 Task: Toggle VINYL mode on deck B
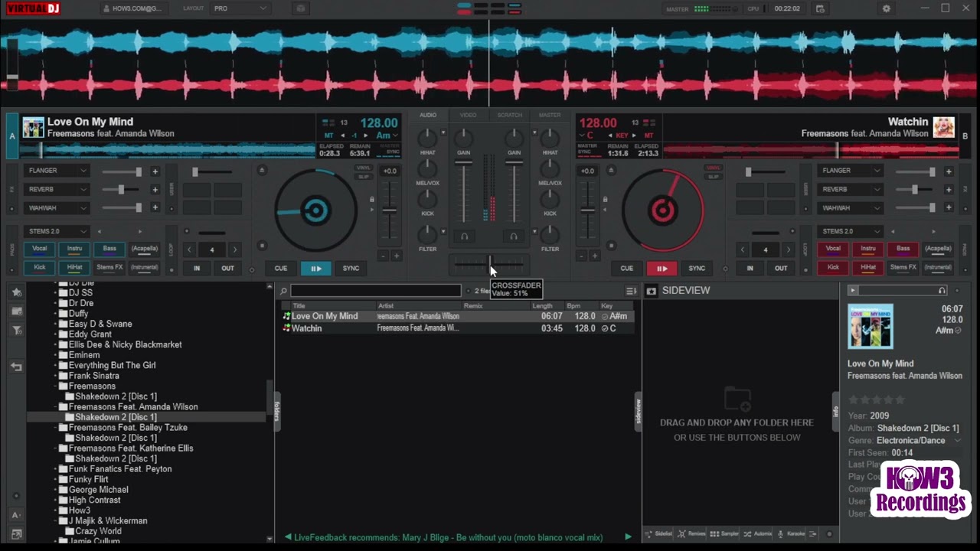tap(713, 168)
